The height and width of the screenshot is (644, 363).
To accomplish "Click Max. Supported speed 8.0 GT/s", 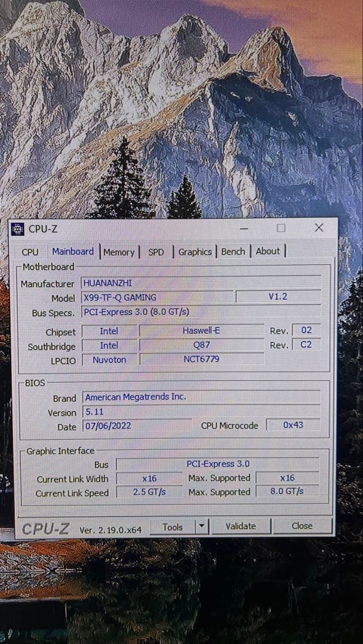I will 287,491.
